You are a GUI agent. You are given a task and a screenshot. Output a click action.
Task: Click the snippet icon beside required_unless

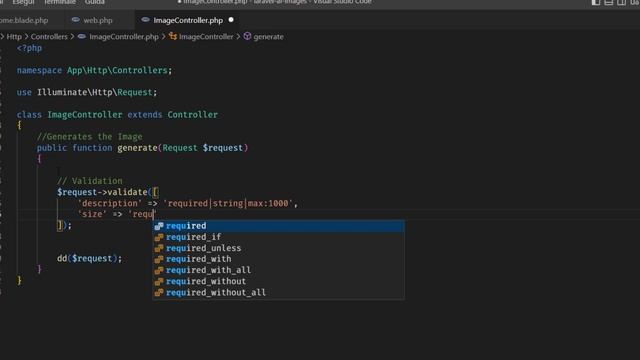[x=159, y=248]
